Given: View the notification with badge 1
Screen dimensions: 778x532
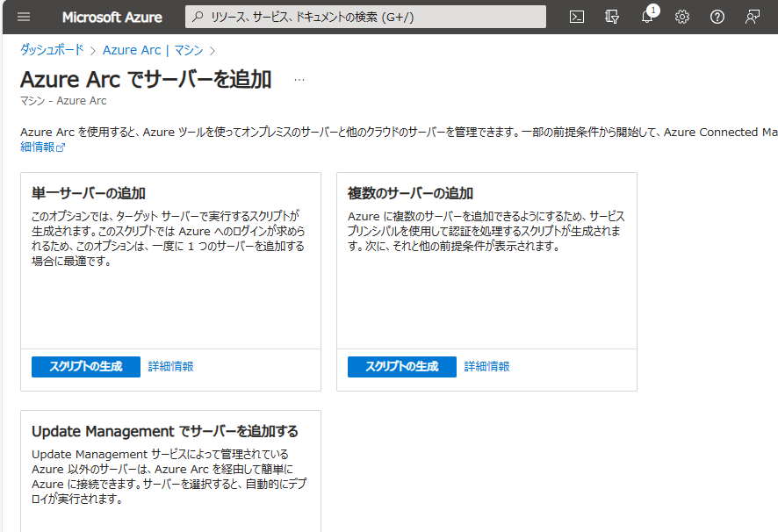Looking at the screenshot, I should pyautogui.click(x=647, y=16).
